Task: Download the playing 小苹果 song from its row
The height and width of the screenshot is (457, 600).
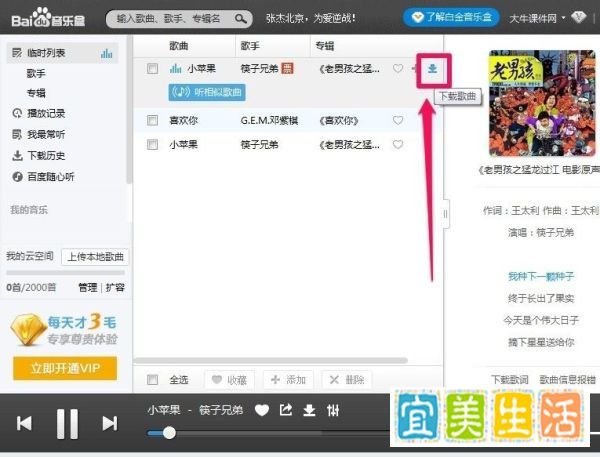Action: pyautogui.click(x=432, y=69)
